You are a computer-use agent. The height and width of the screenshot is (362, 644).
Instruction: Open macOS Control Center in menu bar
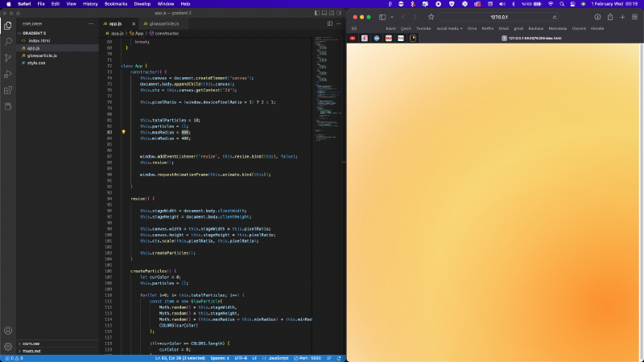pyautogui.click(x=573, y=4)
